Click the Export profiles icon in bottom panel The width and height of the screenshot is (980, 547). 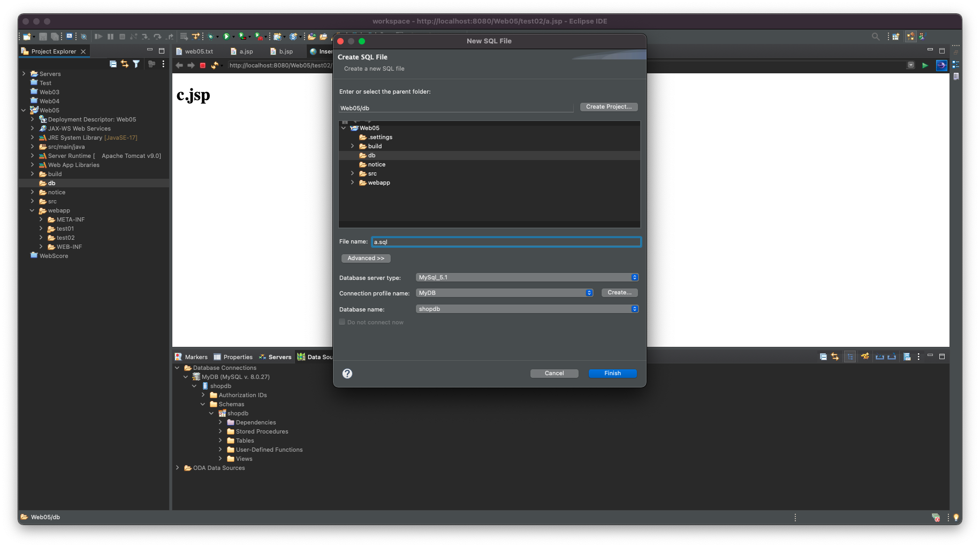click(x=892, y=356)
